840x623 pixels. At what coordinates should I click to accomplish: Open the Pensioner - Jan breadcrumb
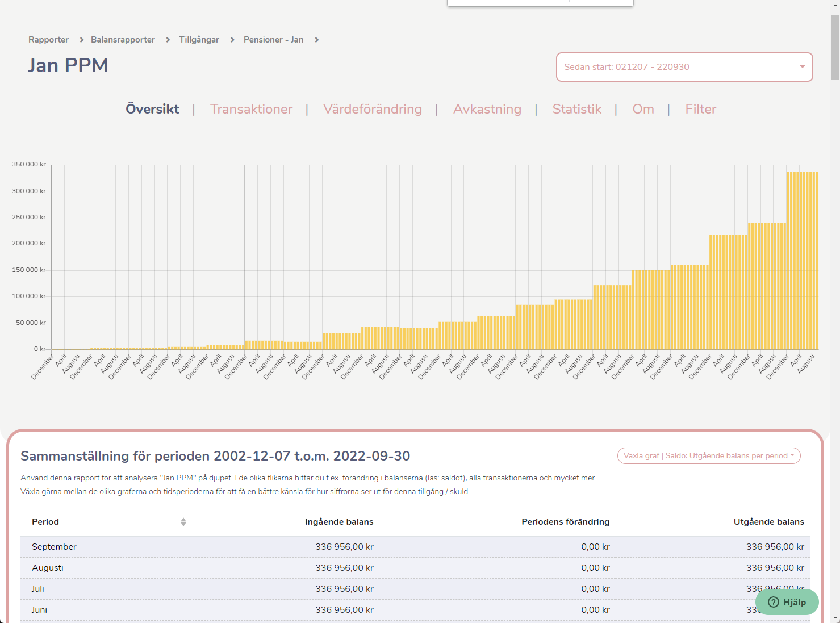coord(273,40)
